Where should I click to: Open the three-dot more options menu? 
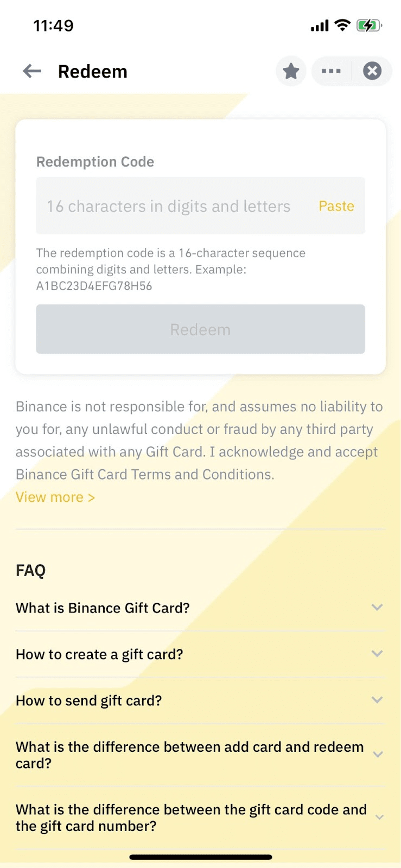[331, 71]
